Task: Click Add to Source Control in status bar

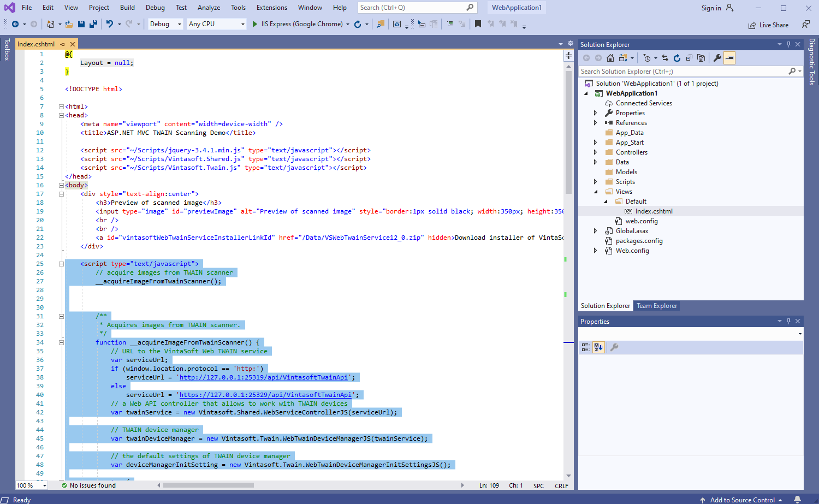Action: (x=742, y=500)
